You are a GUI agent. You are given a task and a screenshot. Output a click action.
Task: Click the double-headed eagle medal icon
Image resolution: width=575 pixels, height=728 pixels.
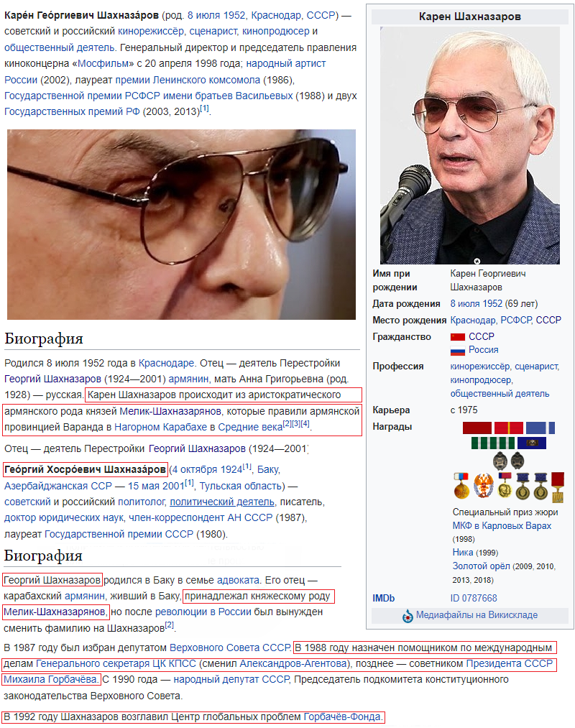(x=484, y=486)
